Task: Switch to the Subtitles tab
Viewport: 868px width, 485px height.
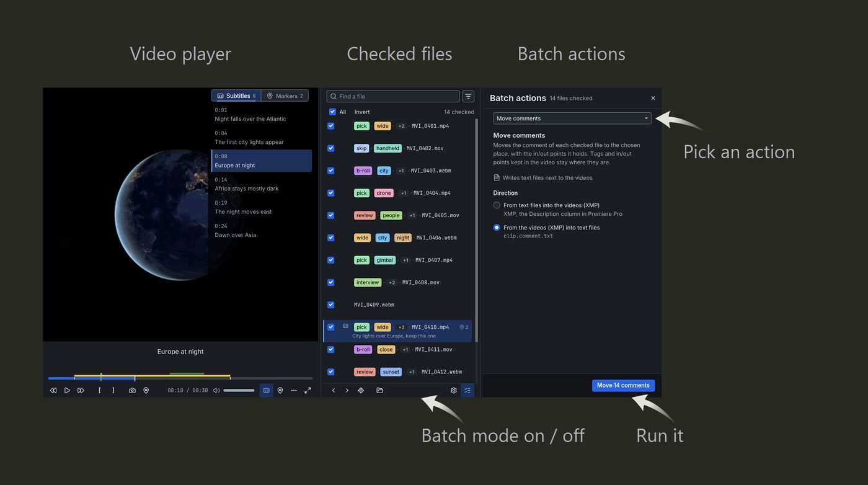Action: point(236,96)
